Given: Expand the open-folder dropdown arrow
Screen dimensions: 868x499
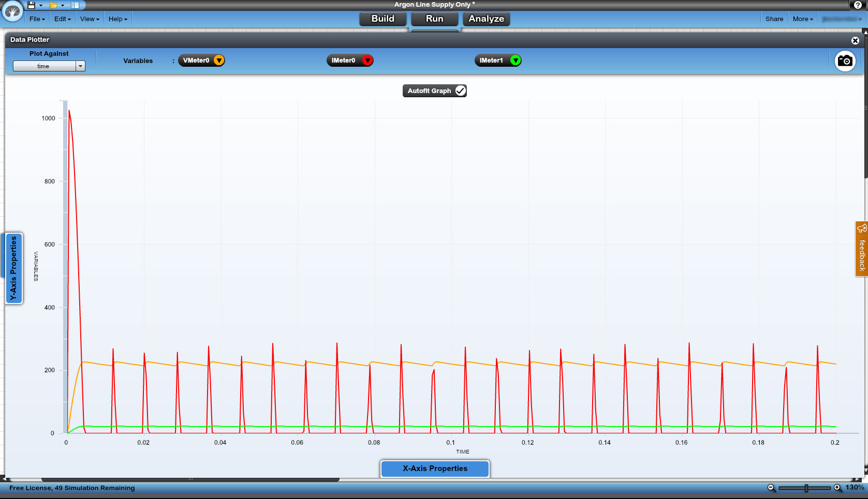Looking at the screenshot, I should (63, 6).
